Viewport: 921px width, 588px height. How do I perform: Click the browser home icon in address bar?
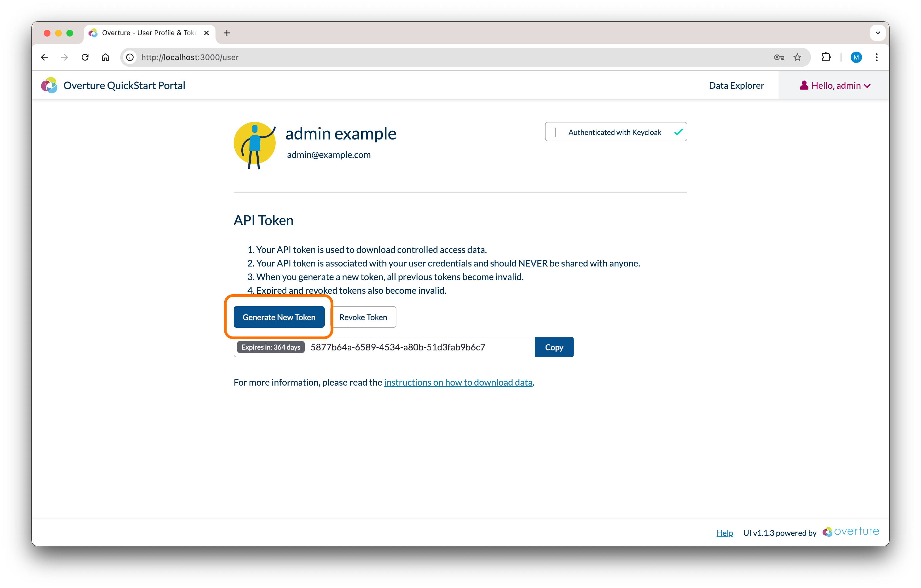point(105,57)
